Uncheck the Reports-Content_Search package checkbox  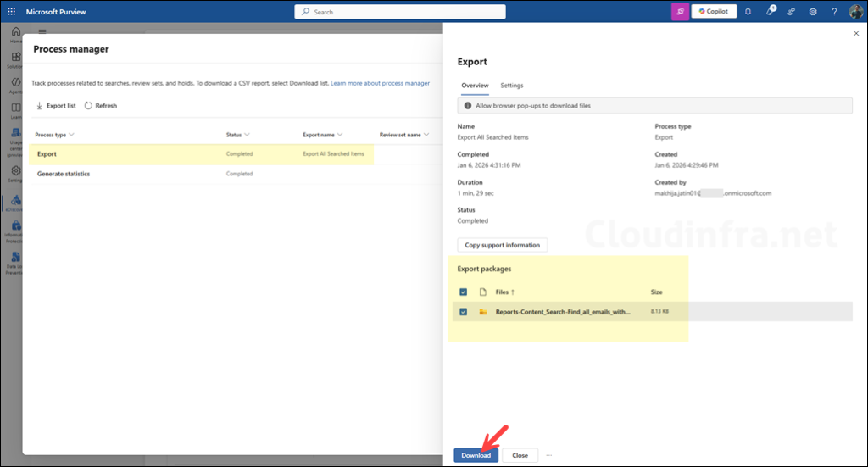pyautogui.click(x=464, y=312)
